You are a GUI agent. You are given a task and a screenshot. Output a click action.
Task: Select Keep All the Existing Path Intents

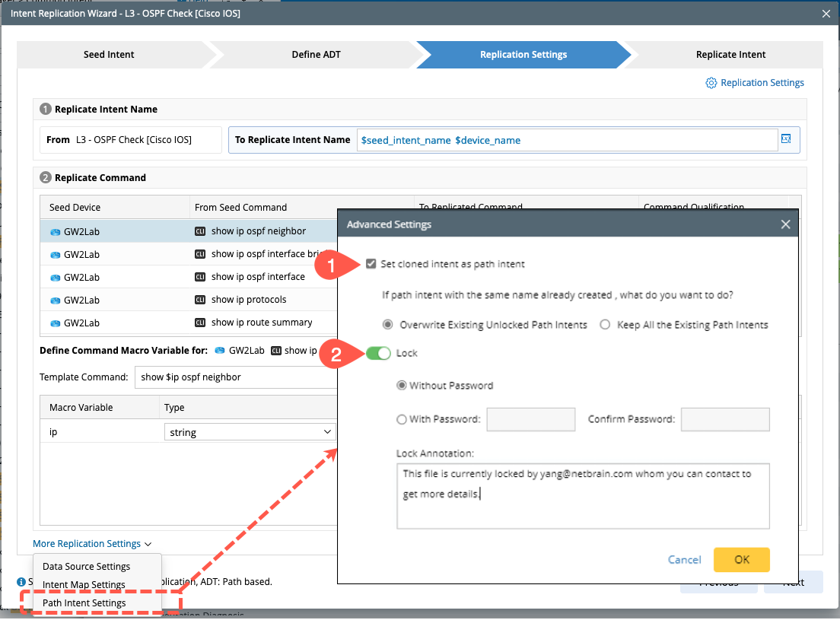pyautogui.click(x=605, y=325)
